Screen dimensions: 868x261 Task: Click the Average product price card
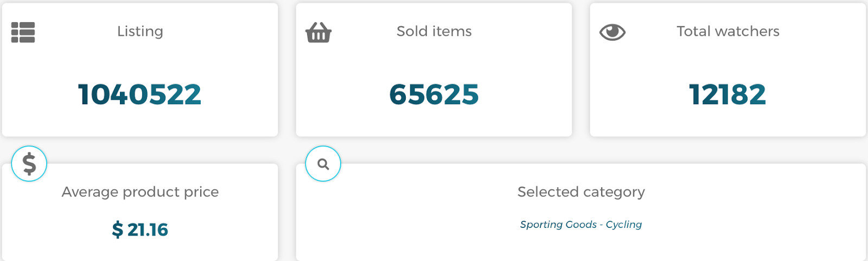coord(140,212)
